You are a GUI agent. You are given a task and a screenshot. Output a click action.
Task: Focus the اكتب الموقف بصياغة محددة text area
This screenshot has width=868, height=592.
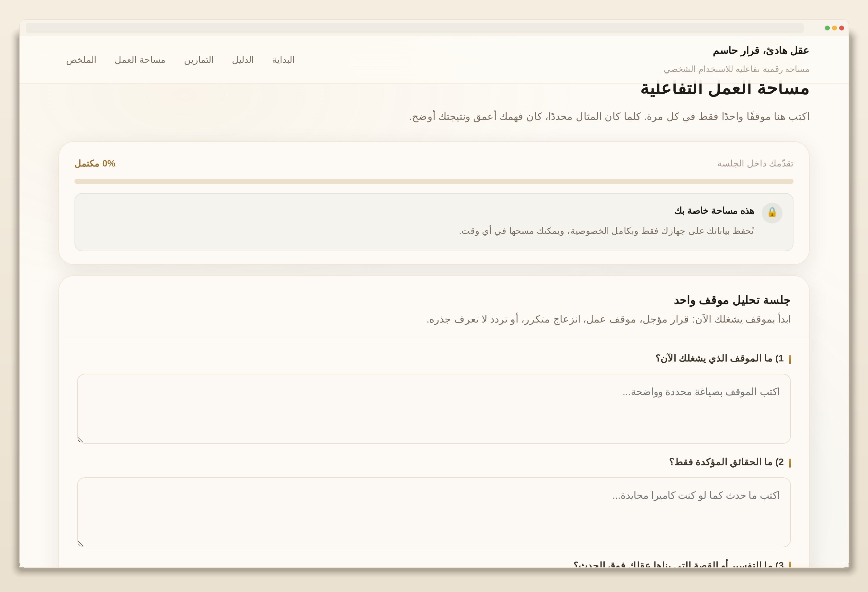pyautogui.click(x=434, y=409)
